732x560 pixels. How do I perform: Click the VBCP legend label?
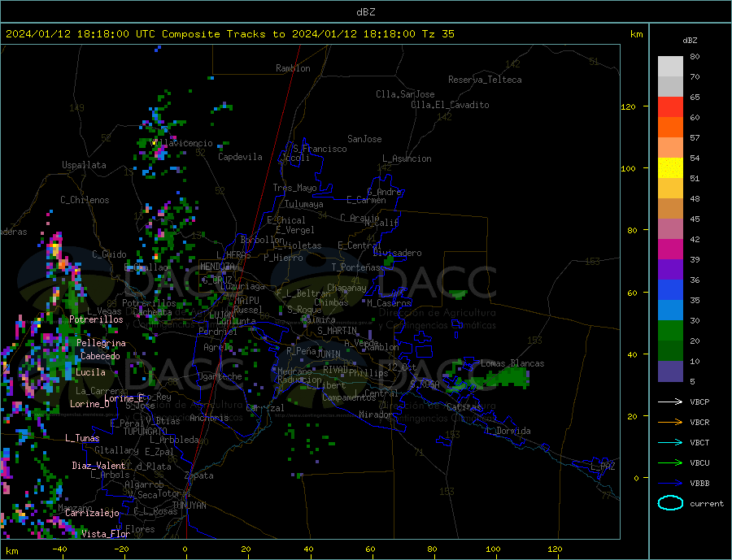click(x=699, y=402)
